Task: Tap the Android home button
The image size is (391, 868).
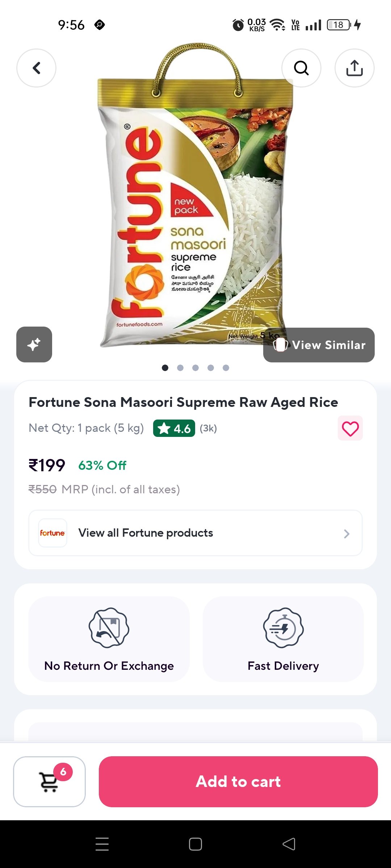Action: tap(195, 844)
